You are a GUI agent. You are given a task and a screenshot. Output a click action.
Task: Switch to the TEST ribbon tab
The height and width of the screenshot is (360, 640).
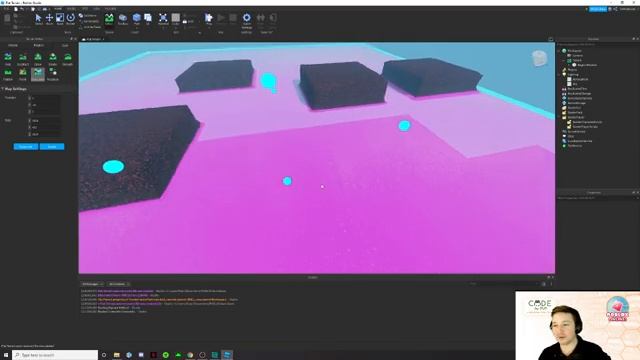[x=85, y=9]
